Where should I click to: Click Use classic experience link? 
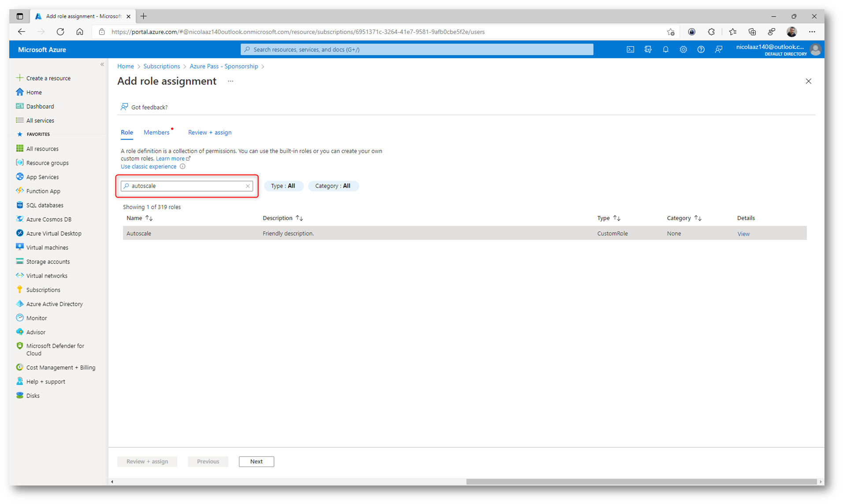tap(149, 167)
